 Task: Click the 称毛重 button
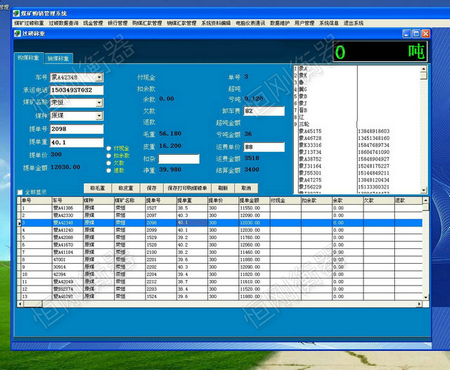pos(98,188)
